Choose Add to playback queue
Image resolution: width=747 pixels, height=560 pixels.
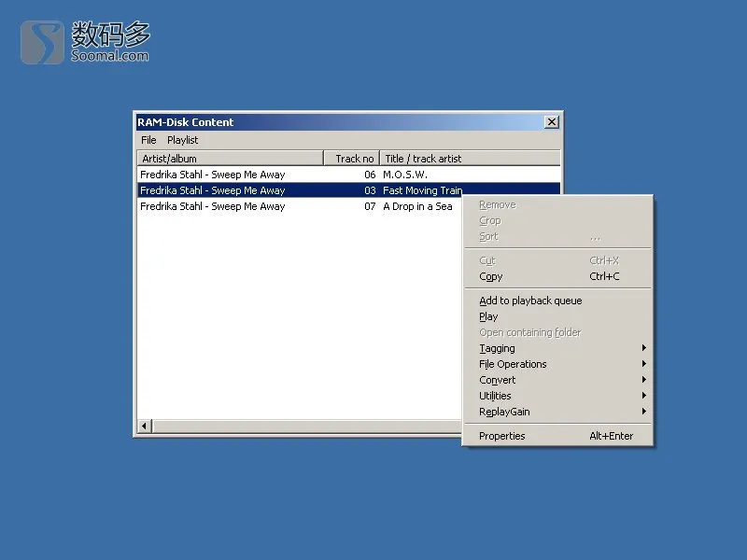[x=557, y=301]
